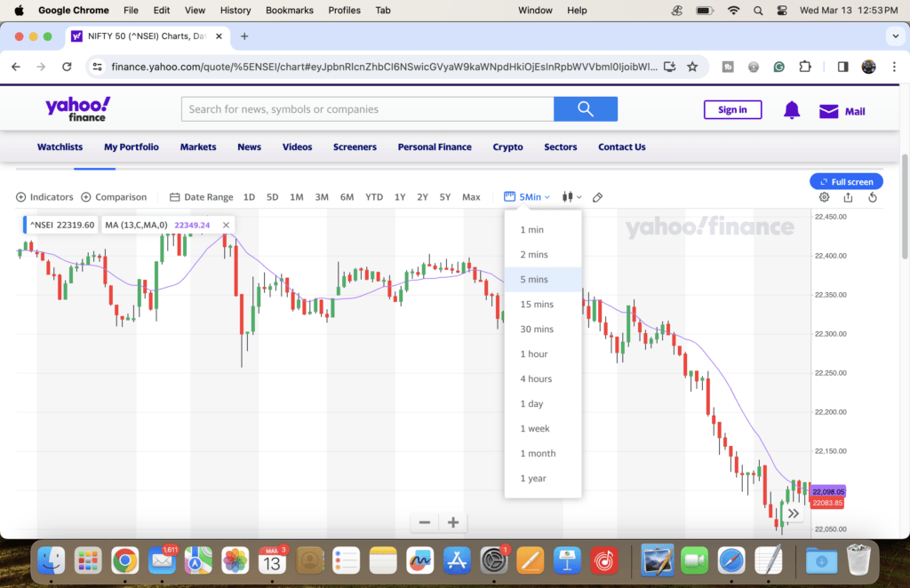The width and height of the screenshot is (910, 588).
Task: Focus the news and symbols search field
Action: coord(367,109)
